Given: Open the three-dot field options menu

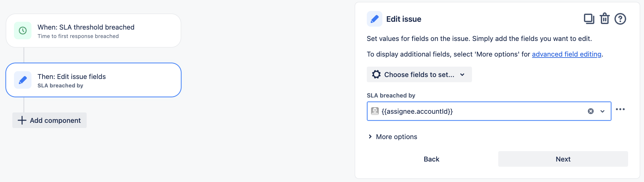Looking at the screenshot, I should coord(620,109).
